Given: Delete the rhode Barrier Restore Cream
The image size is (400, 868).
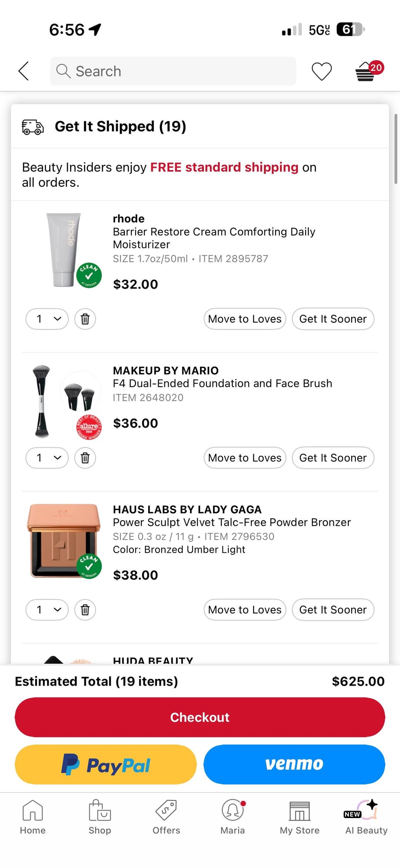Looking at the screenshot, I should 85,319.
